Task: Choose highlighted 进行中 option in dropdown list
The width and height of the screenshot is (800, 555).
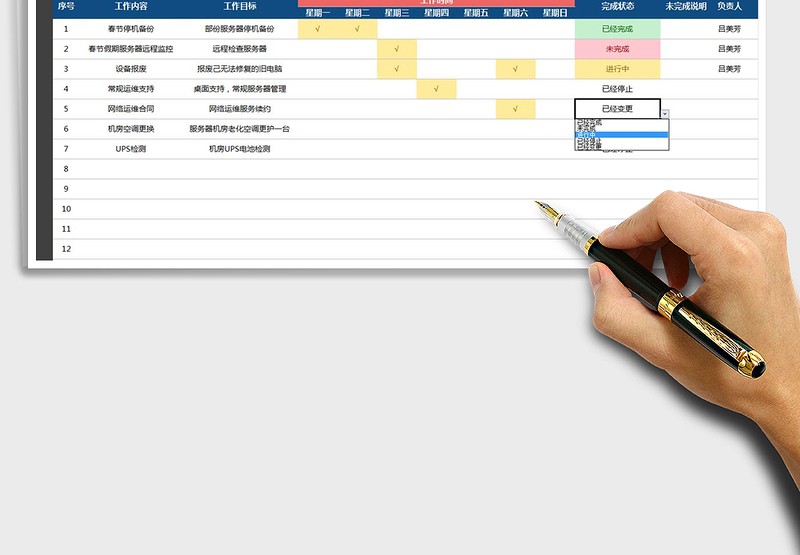Action: (x=620, y=134)
